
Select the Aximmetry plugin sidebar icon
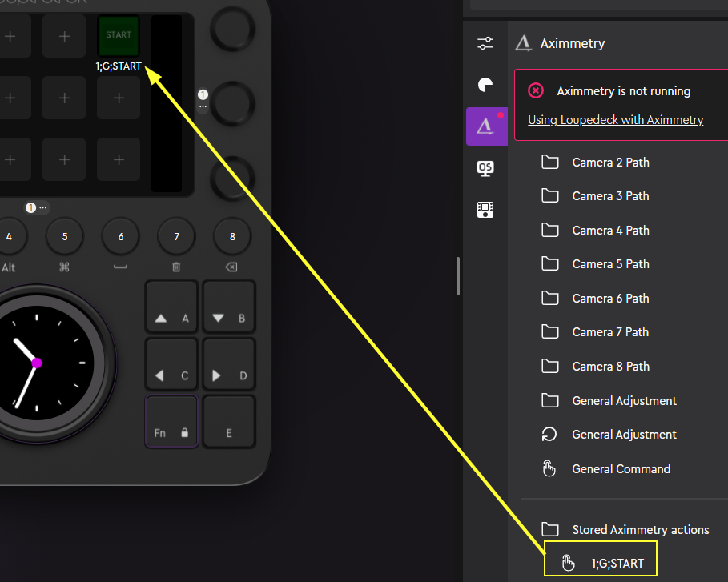click(x=486, y=126)
